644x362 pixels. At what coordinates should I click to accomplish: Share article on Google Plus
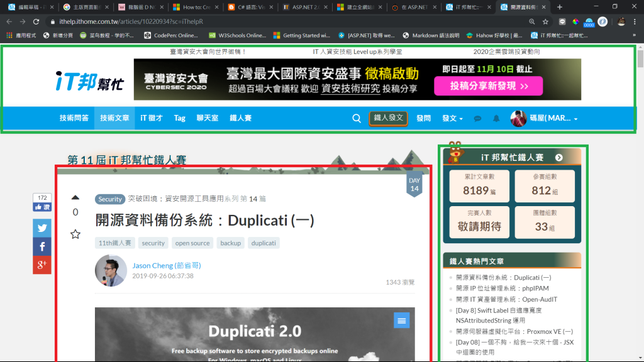[x=42, y=265]
